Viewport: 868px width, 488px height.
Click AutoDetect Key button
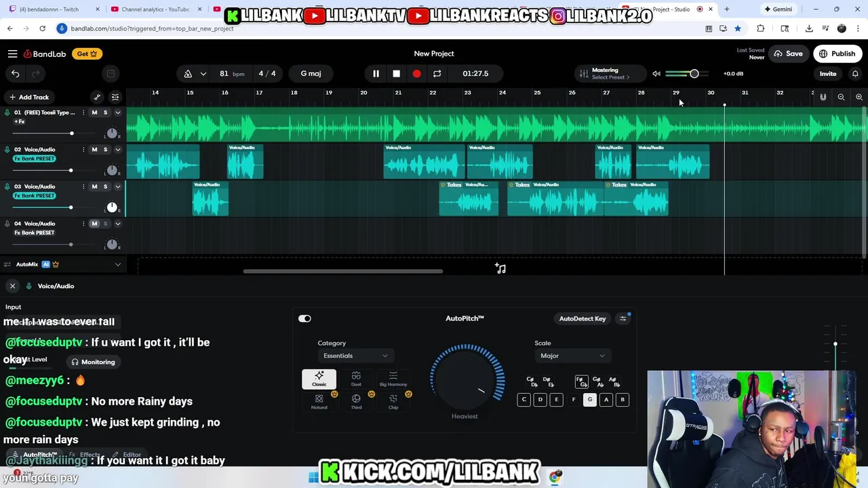583,319
